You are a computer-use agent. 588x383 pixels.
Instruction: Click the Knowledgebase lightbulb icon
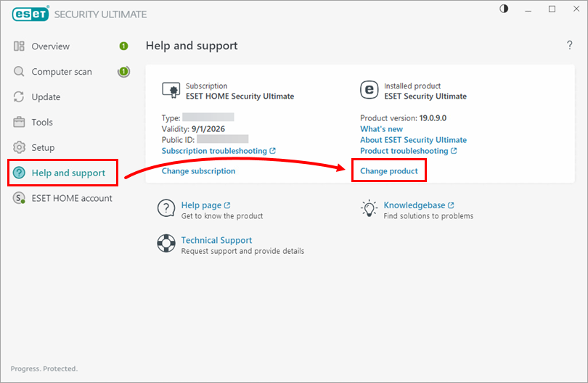pos(369,210)
